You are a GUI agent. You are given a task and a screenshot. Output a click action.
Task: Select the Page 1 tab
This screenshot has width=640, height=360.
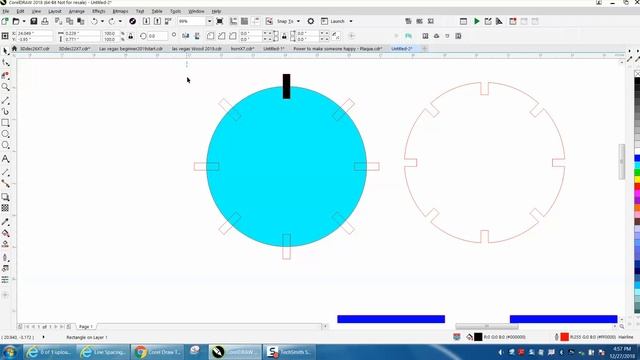(86, 327)
